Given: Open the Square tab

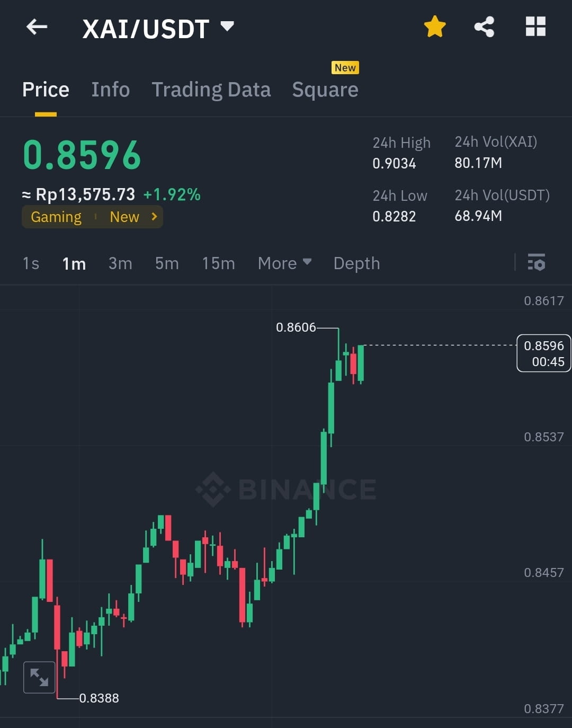Looking at the screenshot, I should pos(325,89).
